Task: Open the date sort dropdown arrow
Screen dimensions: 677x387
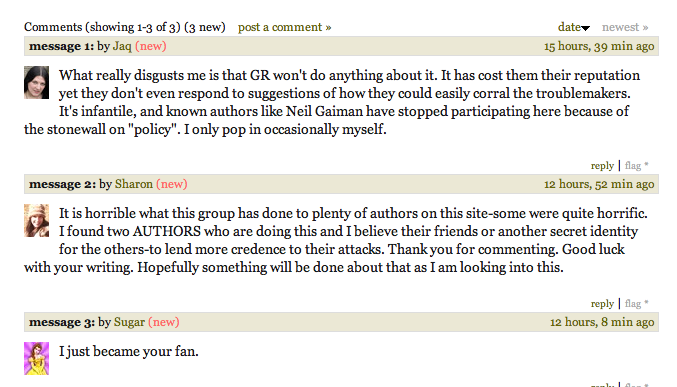Action: [585, 29]
